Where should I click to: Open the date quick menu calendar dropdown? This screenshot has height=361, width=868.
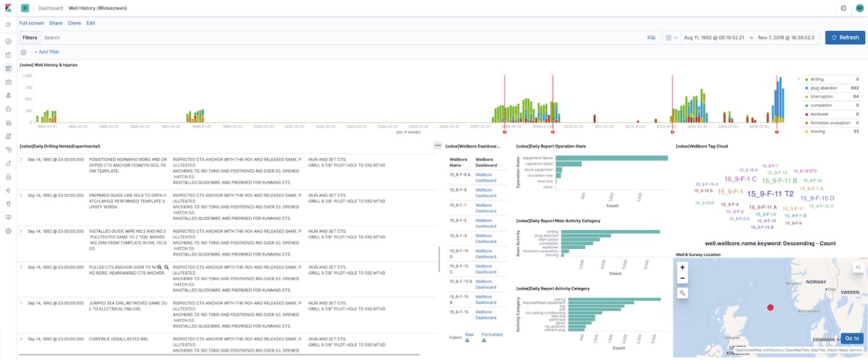[671, 37]
